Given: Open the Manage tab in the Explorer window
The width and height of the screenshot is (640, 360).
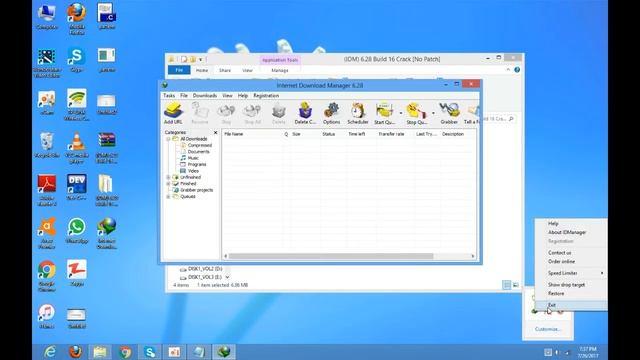Looking at the screenshot, I should click(280, 70).
